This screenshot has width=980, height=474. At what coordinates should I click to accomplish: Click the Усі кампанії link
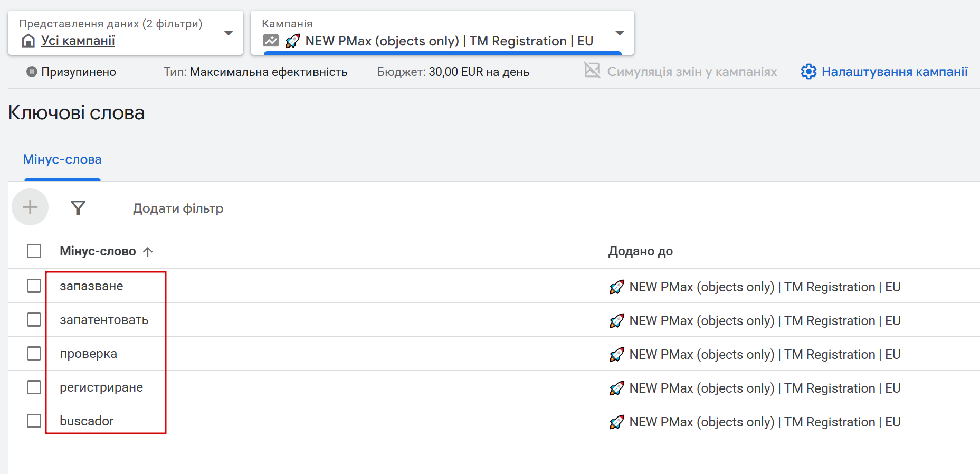tap(78, 41)
